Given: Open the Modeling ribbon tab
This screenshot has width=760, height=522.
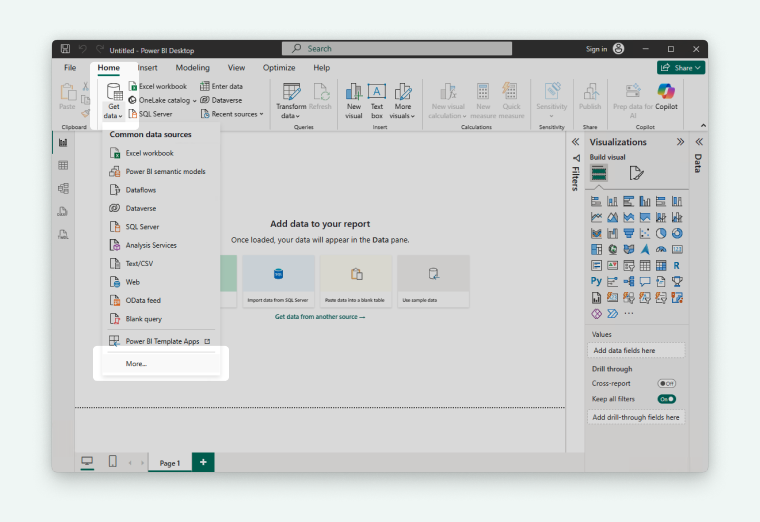Looking at the screenshot, I should pyautogui.click(x=193, y=68).
